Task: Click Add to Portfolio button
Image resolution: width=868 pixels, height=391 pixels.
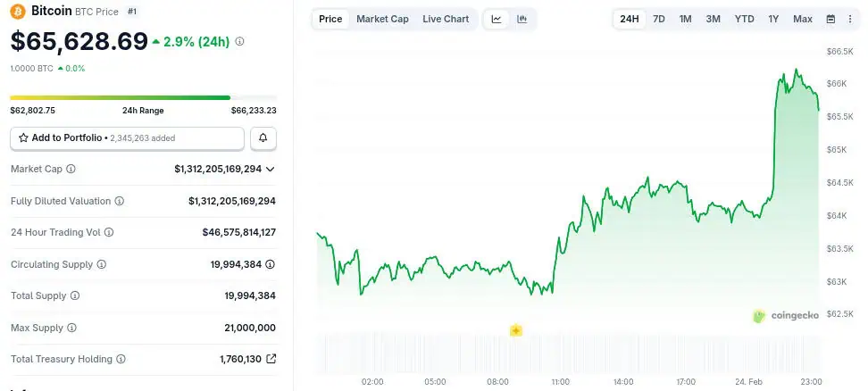Action: (x=127, y=138)
